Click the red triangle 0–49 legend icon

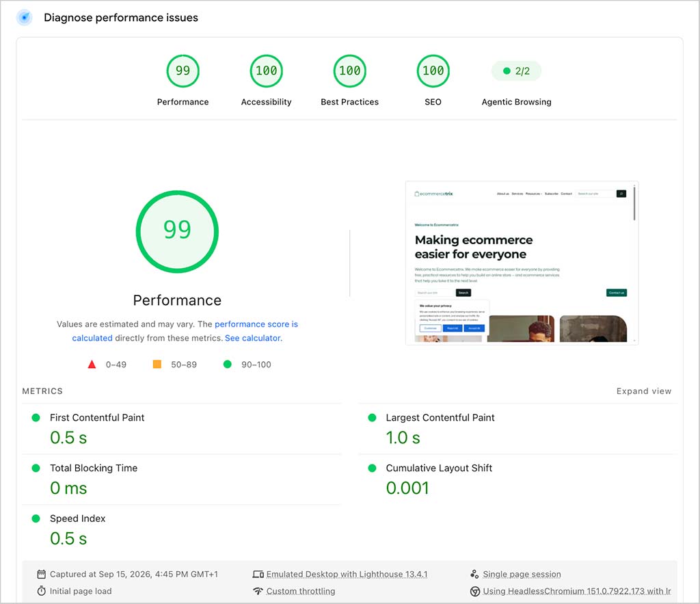[x=92, y=364]
